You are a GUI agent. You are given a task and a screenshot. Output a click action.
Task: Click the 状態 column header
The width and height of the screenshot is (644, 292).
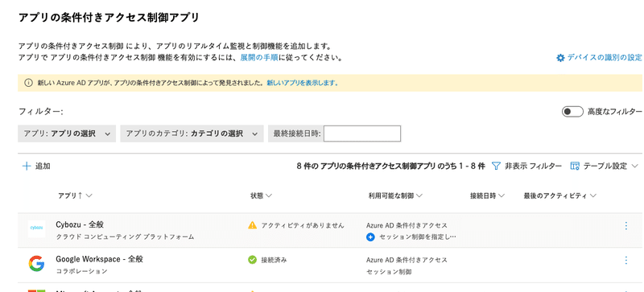tap(261, 196)
